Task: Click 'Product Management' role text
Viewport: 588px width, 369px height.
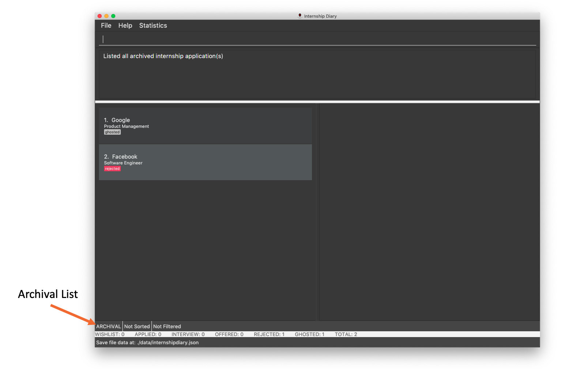Action: tap(127, 126)
